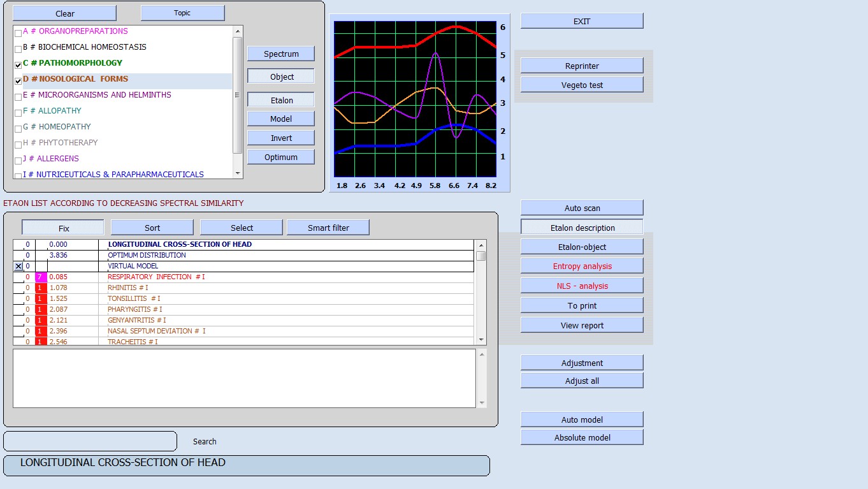Uncheck the VIRTUAL MODEL row checkbox
Viewport: 868px width, 489px height.
point(18,266)
